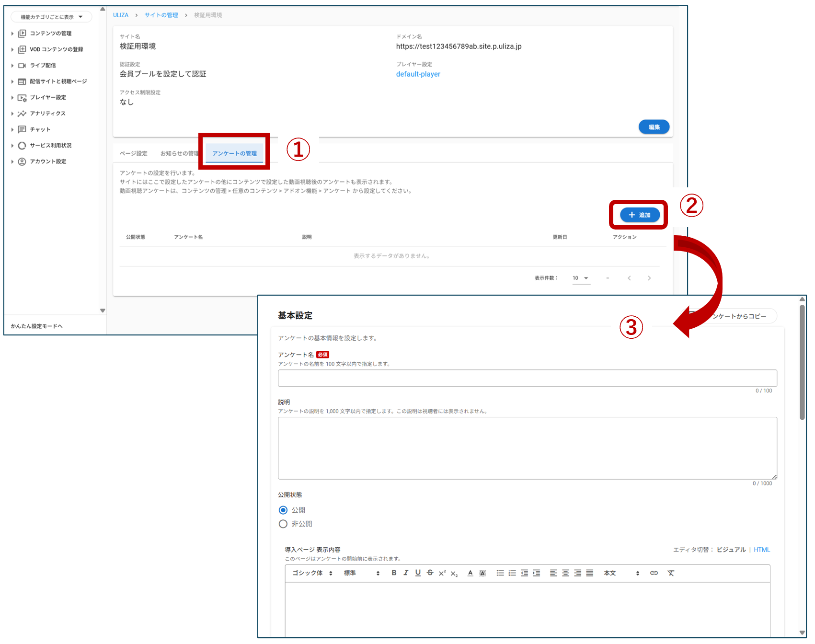Viewport: 815px width, 644px height.
Task: Click the 追加 button
Action: (640, 215)
